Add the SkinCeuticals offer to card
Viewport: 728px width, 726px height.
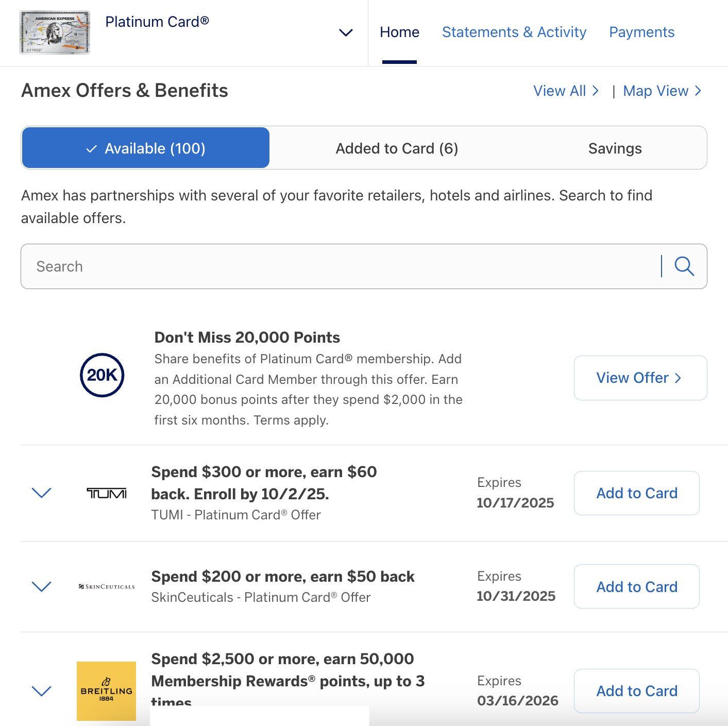click(636, 586)
